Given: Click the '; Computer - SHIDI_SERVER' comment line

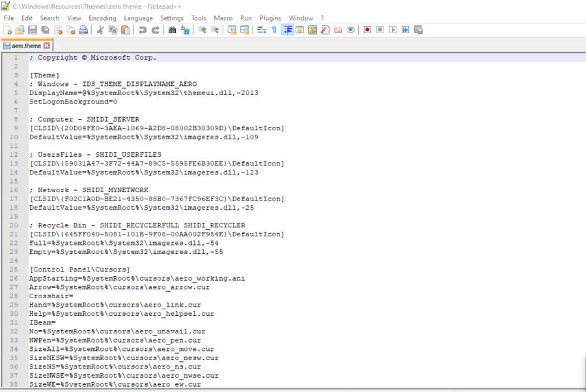Looking at the screenshot, I should click(x=84, y=119).
